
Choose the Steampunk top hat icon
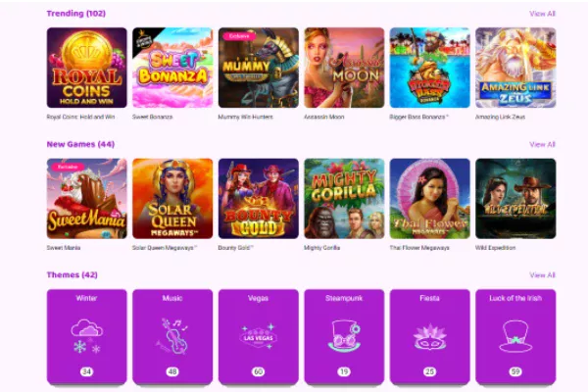tap(344, 336)
